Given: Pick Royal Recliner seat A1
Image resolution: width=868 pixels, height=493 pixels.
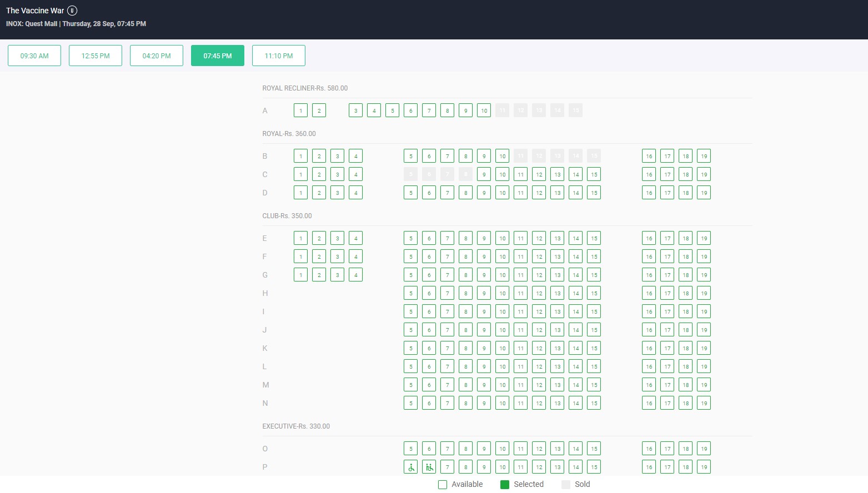Looking at the screenshot, I should [300, 110].
